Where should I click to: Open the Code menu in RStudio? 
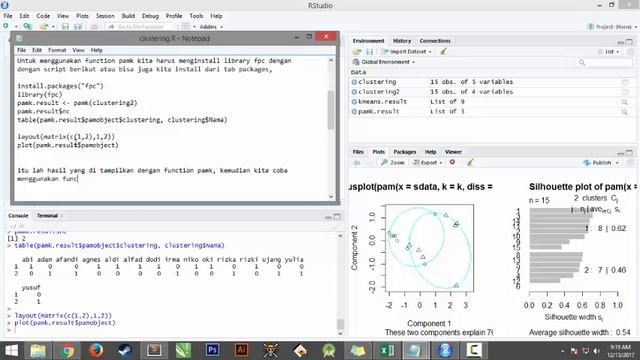click(43, 16)
